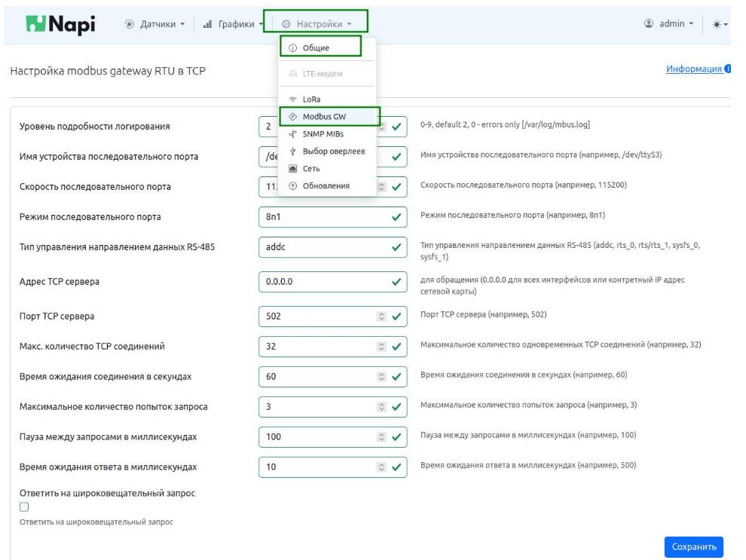Click the SNMP MIBs icon
Screen dimensions: 746x560
[x=293, y=134]
